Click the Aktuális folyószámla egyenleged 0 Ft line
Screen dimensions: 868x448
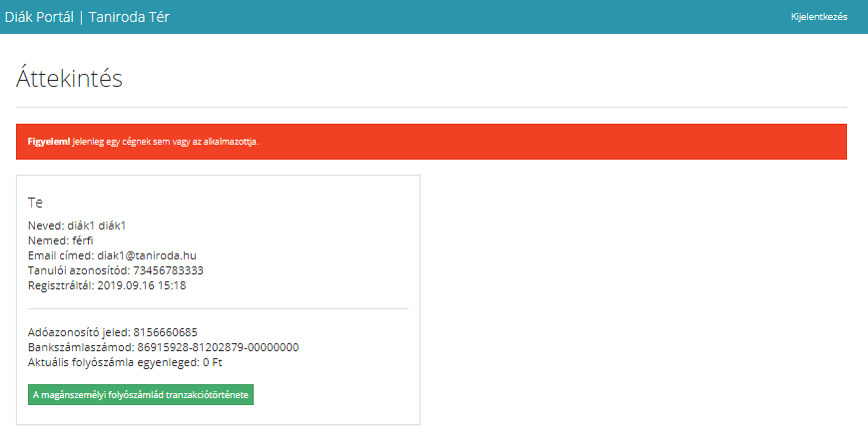125,362
